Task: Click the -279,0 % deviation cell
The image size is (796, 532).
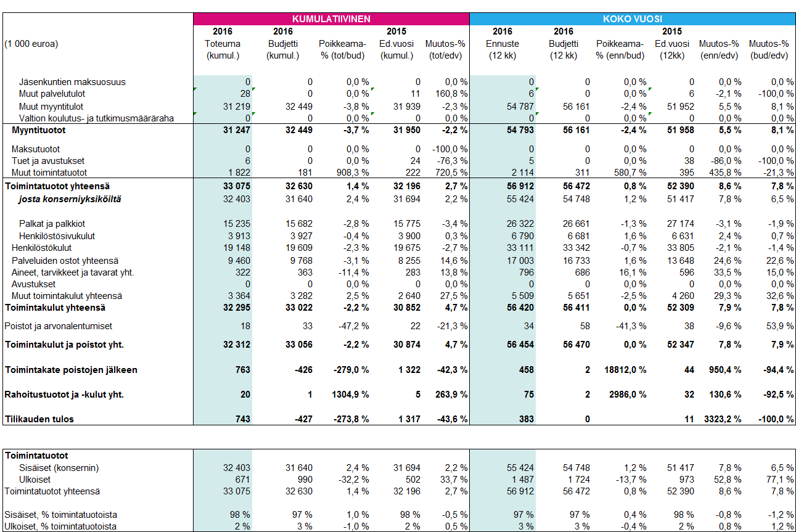Action: (x=351, y=370)
